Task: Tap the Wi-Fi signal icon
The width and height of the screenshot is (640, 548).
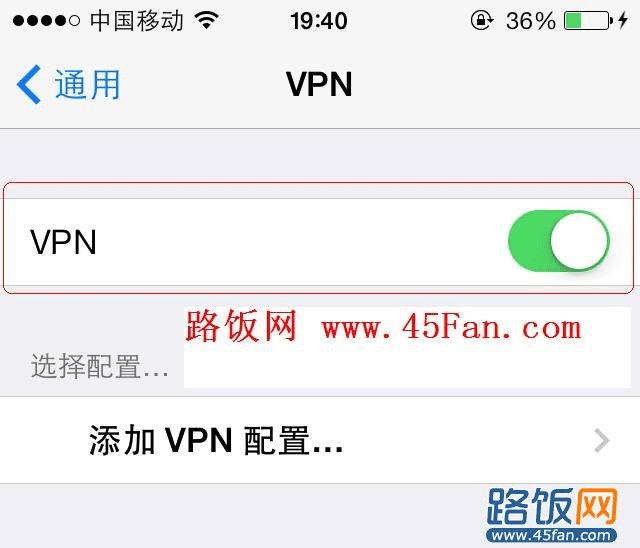Action: (207, 19)
